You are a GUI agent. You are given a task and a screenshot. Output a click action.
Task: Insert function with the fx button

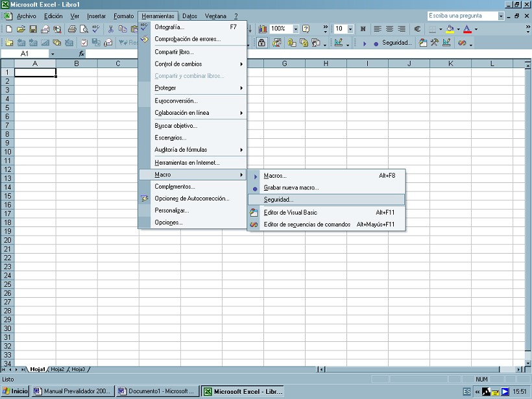click(x=82, y=54)
